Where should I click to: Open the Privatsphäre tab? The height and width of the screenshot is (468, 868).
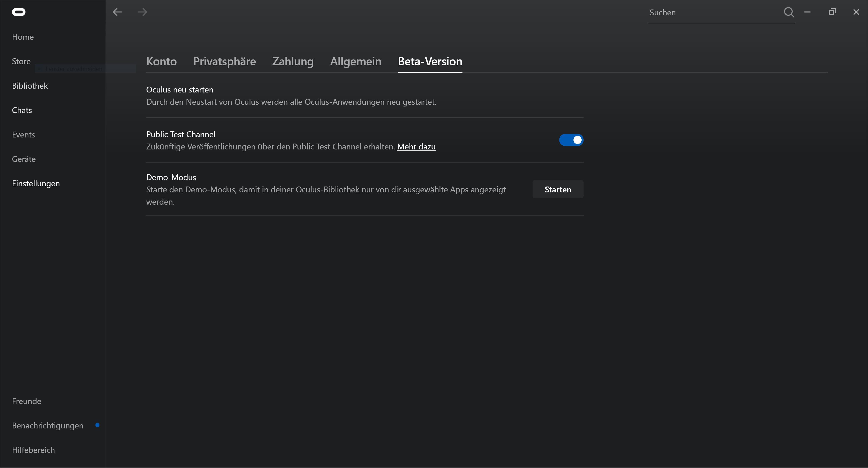tap(224, 61)
